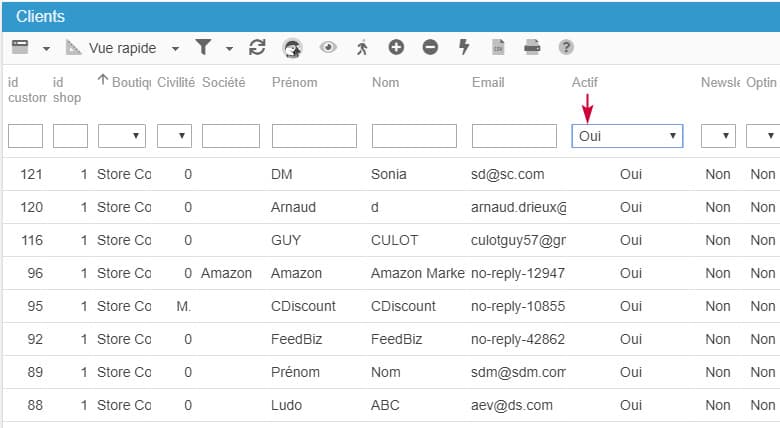Expand the Vue rapide dropdown arrow
Screen dimensions: 780x428
(x=175, y=48)
